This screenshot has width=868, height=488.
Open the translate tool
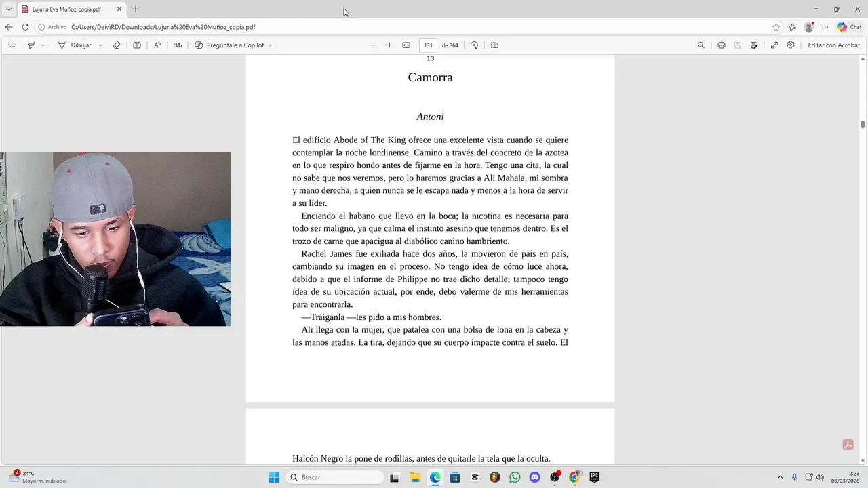tap(178, 45)
